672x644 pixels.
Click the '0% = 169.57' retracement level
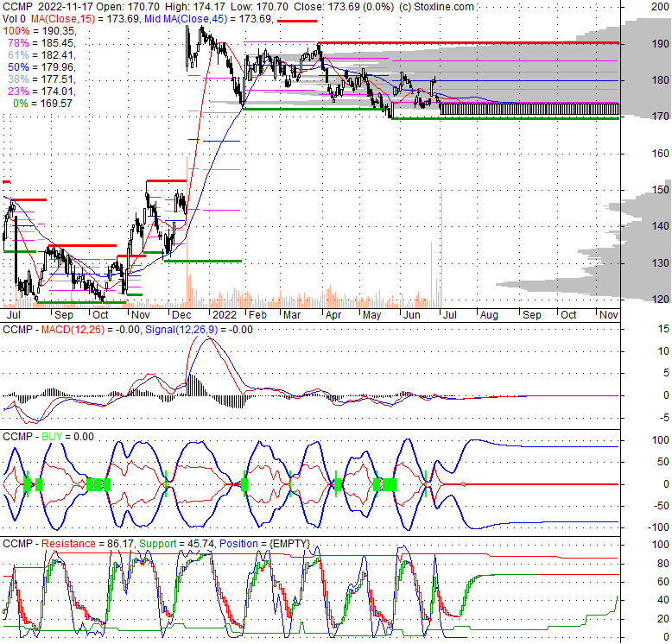coord(42,103)
